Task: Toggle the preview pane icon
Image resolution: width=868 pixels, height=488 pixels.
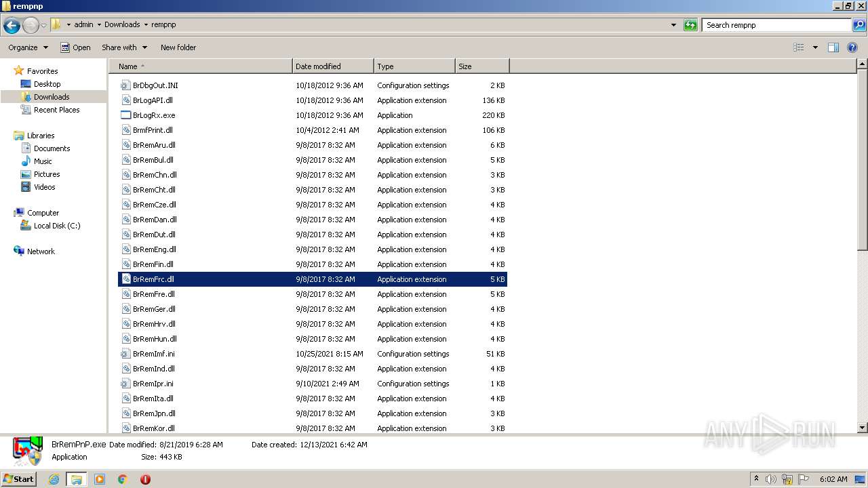Action: (833, 47)
